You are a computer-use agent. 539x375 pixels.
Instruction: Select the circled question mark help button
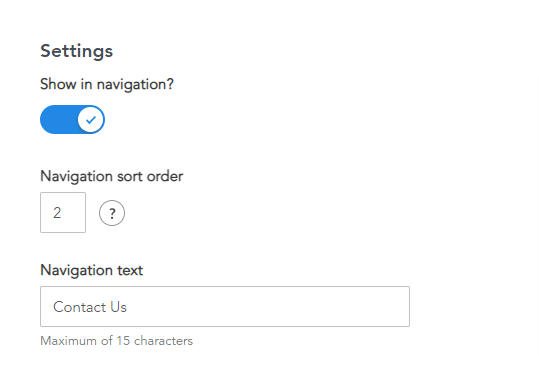[x=112, y=213]
